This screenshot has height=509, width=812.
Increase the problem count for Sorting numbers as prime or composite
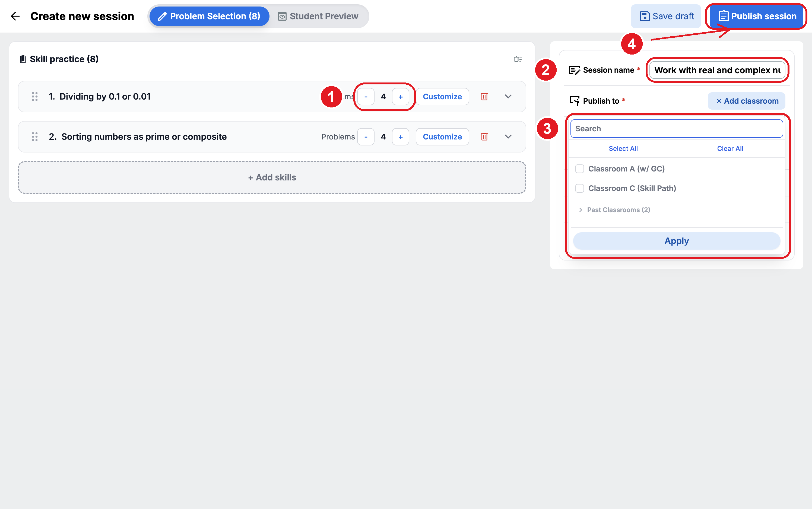pos(401,137)
